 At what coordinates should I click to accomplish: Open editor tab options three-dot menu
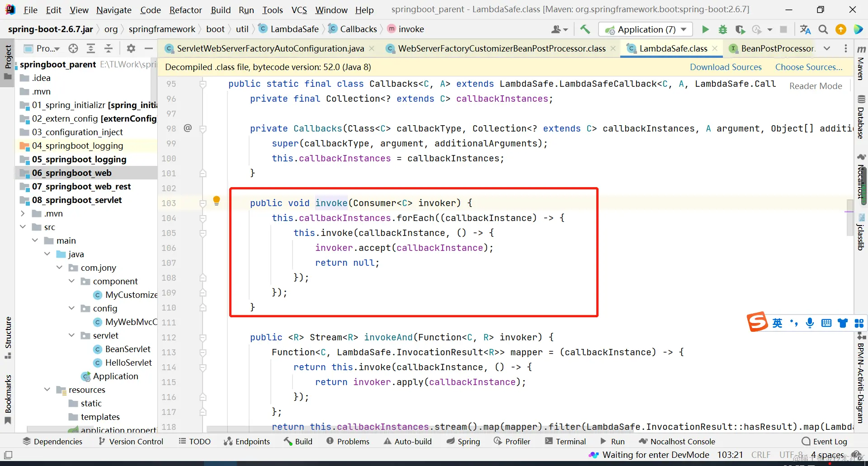[x=846, y=48]
